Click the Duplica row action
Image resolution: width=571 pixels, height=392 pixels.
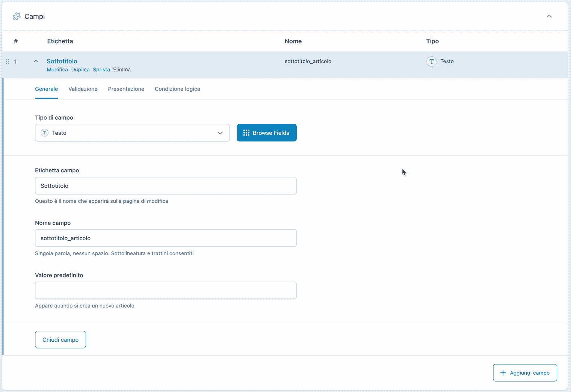(x=80, y=69)
